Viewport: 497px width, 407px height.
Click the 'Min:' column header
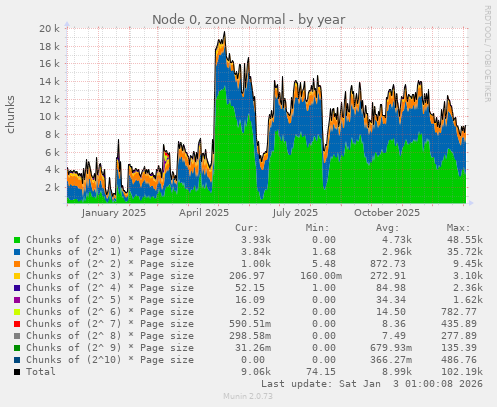pos(317,228)
